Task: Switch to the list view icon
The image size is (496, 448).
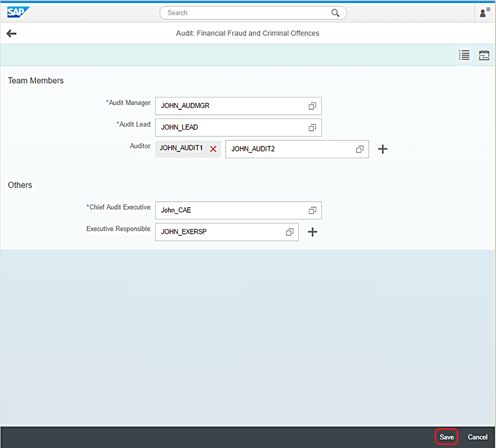Action: pyautogui.click(x=464, y=55)
